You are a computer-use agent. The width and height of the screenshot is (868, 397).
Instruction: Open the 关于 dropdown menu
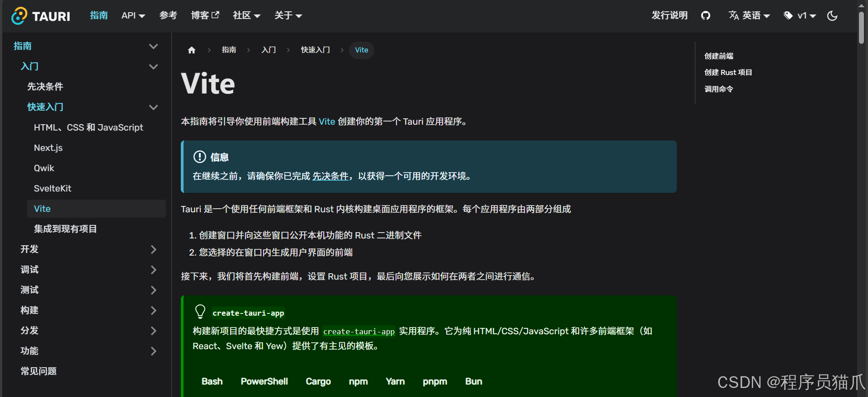[x=288, y=16]
